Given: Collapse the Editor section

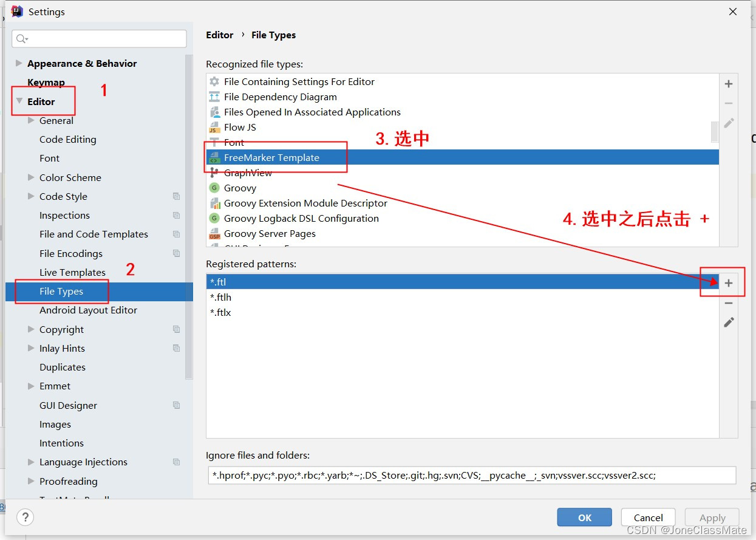Looking at the screenshot, I should pos(19,101).
